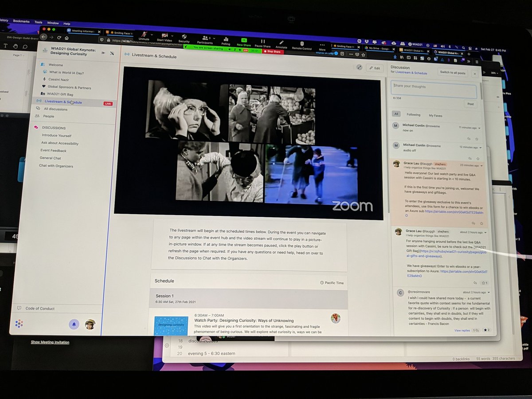Click Switch to all posts

pos(453,73)
